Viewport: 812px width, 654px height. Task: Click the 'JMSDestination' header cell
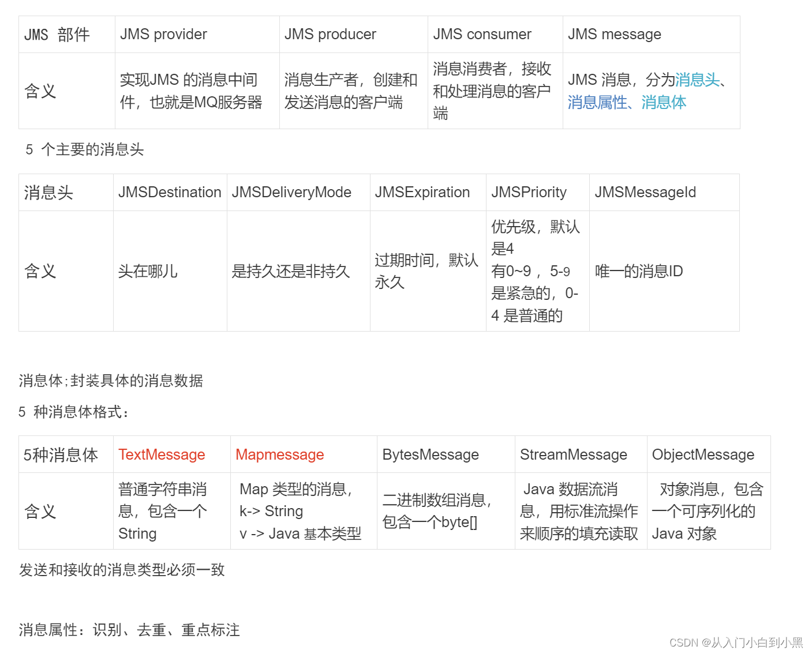coord(170,193)
